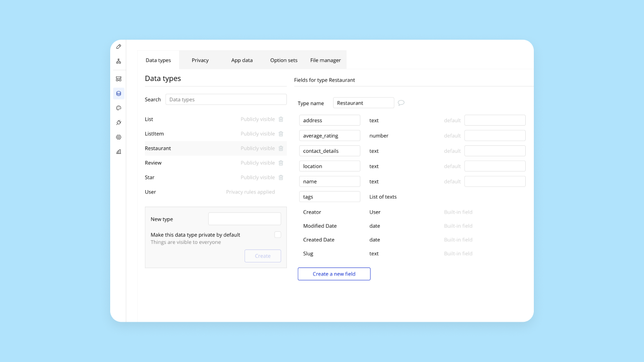Screen dimensions: 644x362
Task: Click the trash icon next to Review
Action: click(281, 162)
